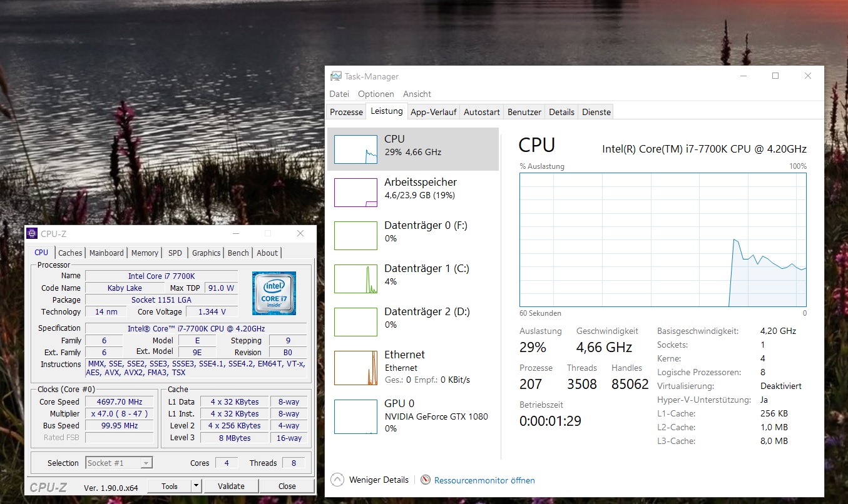
Task: Click the Task-Manager title bar icon
Action: [x=336, y=76]
